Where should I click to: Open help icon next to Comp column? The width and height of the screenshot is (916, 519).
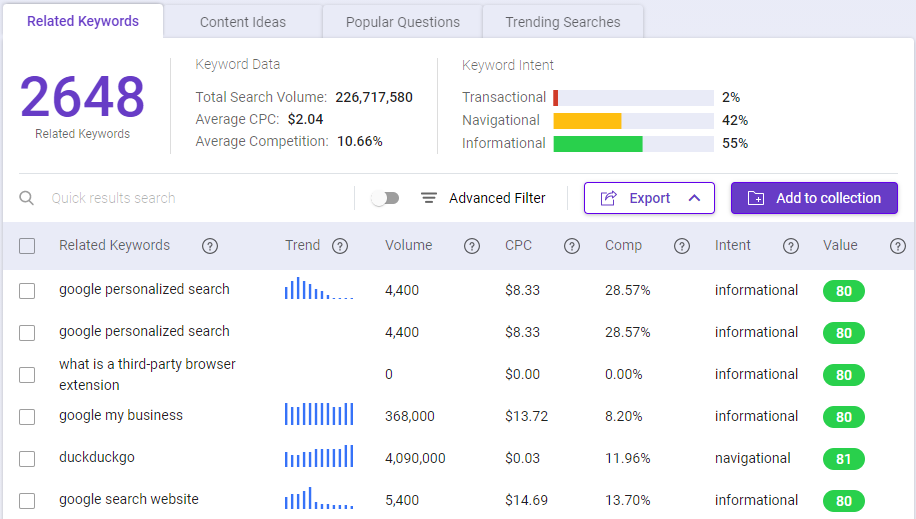coord(682,246)
